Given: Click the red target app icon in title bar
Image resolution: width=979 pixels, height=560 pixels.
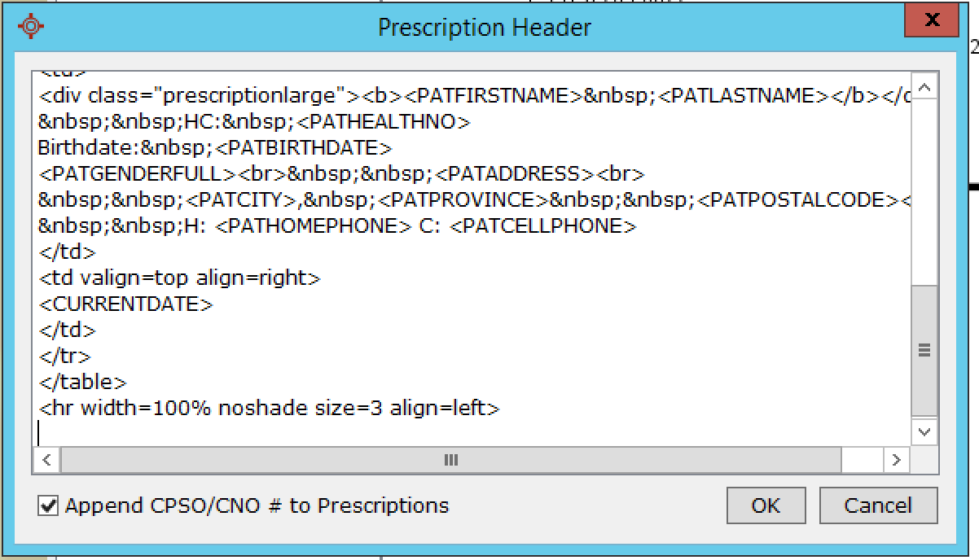Looking at the screenshot, I should (x=31, y=26).
